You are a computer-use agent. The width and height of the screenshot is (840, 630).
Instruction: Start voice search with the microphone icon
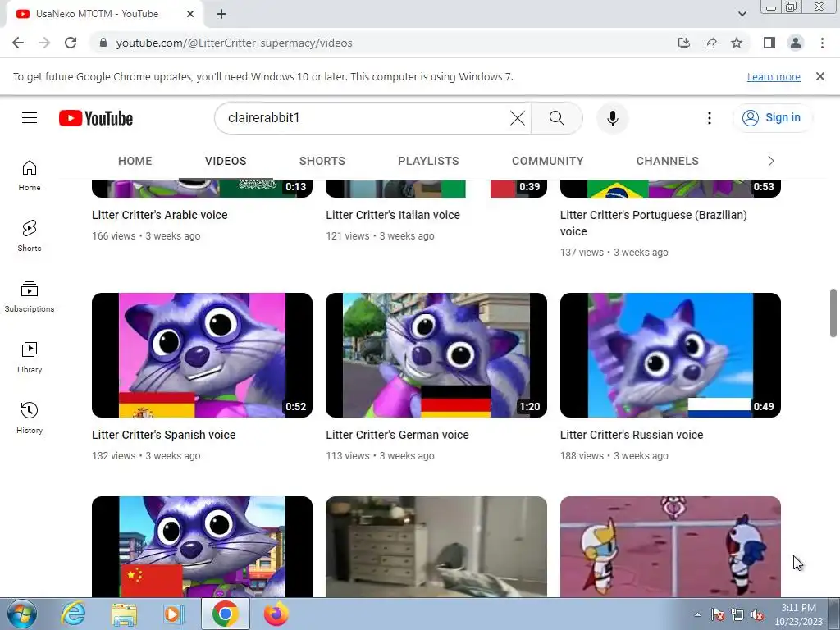coord(612,118)
